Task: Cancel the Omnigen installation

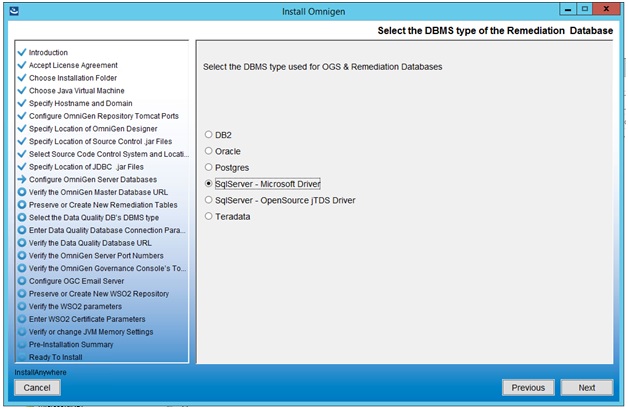Action: (x=37, y=388)
